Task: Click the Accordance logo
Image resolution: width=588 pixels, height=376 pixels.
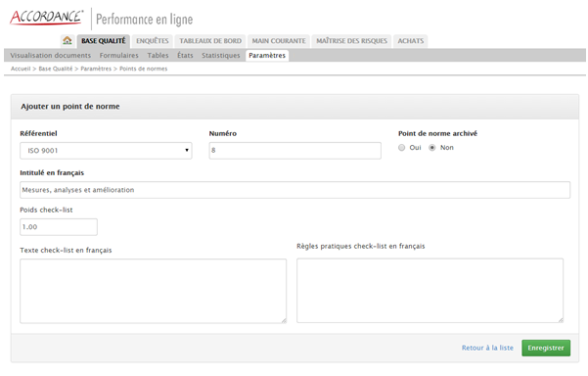Action: pyautogui.click(x=47, y=18)
